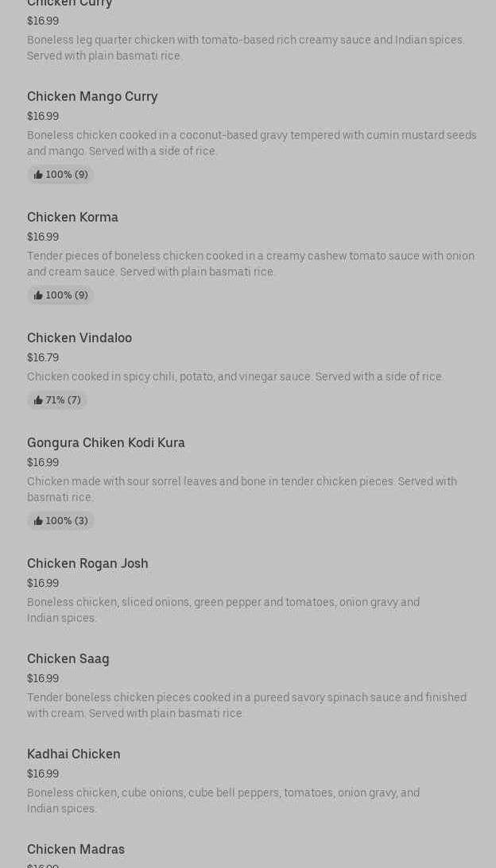Screen dimensions: 496x868
Task: Select the Chicken Korma menu item
Action: click(72, 218)
